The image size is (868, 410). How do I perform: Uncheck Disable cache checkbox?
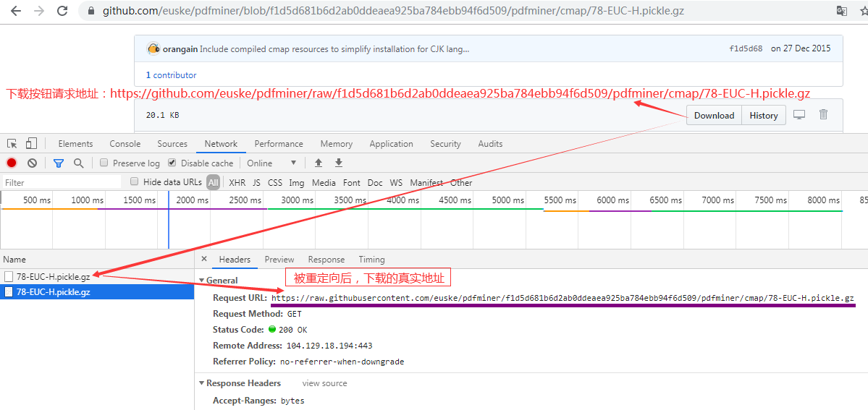(x=172, y=163)
